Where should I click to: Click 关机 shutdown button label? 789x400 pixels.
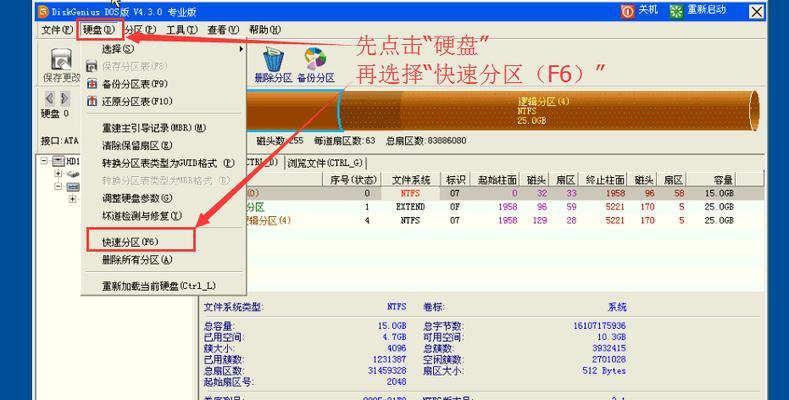[648, 10]
